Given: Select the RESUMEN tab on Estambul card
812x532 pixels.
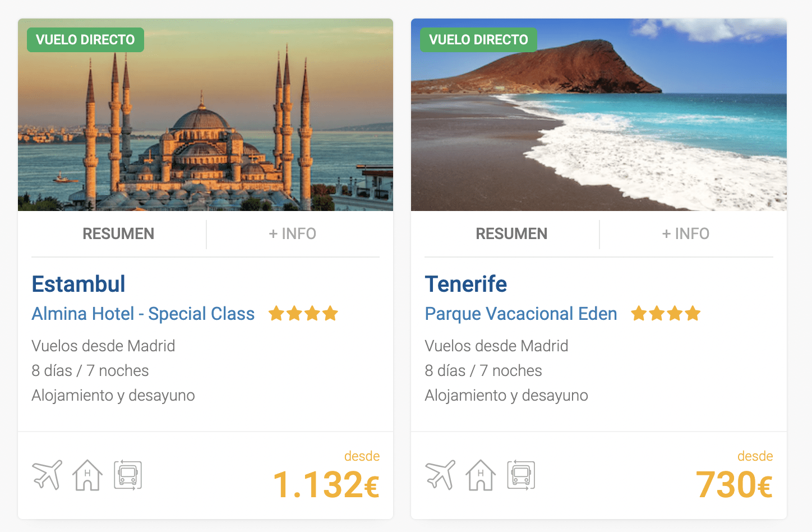Looking at the screenshot, I should (118, 233).
